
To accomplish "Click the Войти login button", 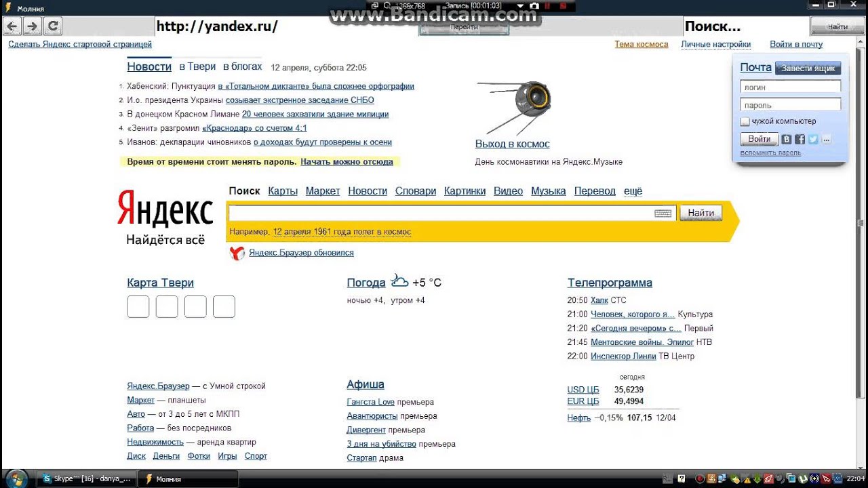I will [759, 139].
